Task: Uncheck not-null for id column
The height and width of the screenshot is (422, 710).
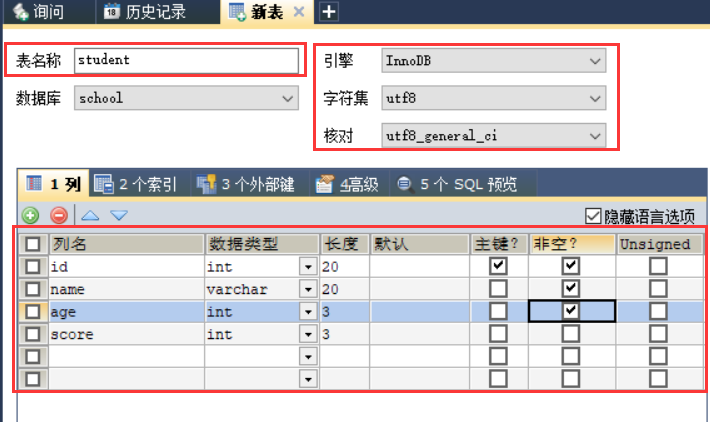Action: click(x=571, y=266)
